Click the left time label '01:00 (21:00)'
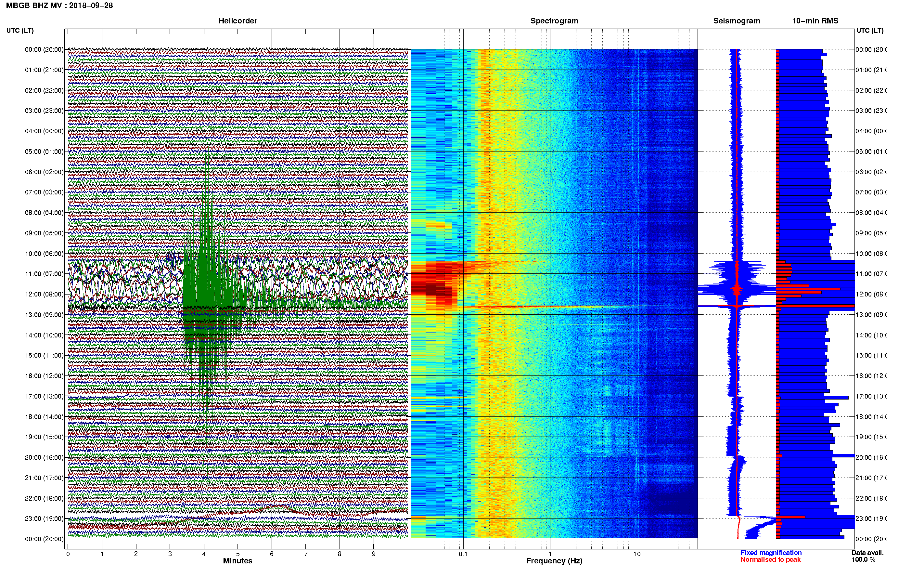Image resolution: width=924 pixels, height=578 pixels. point(44,70)
